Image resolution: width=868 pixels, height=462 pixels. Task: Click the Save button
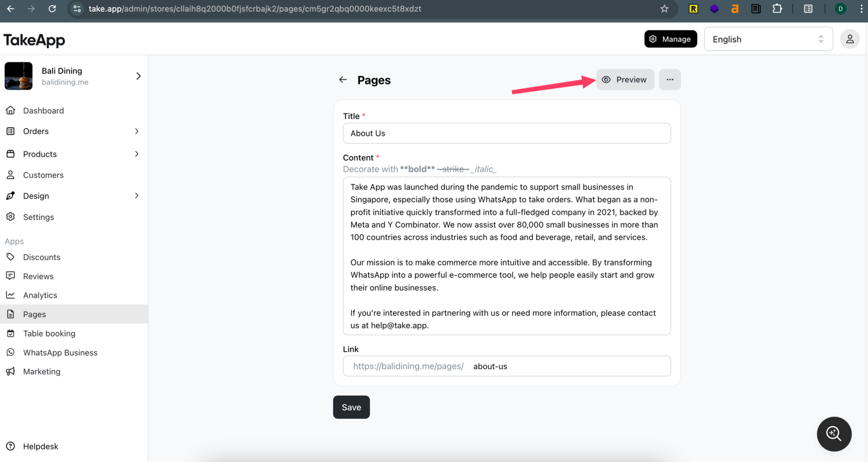[x=351, y=407]
